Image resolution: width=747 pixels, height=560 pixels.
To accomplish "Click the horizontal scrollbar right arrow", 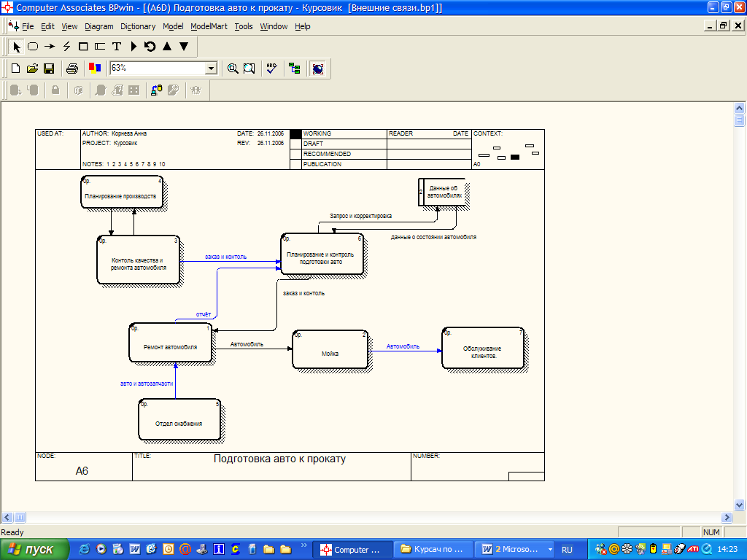I will 727,517.
